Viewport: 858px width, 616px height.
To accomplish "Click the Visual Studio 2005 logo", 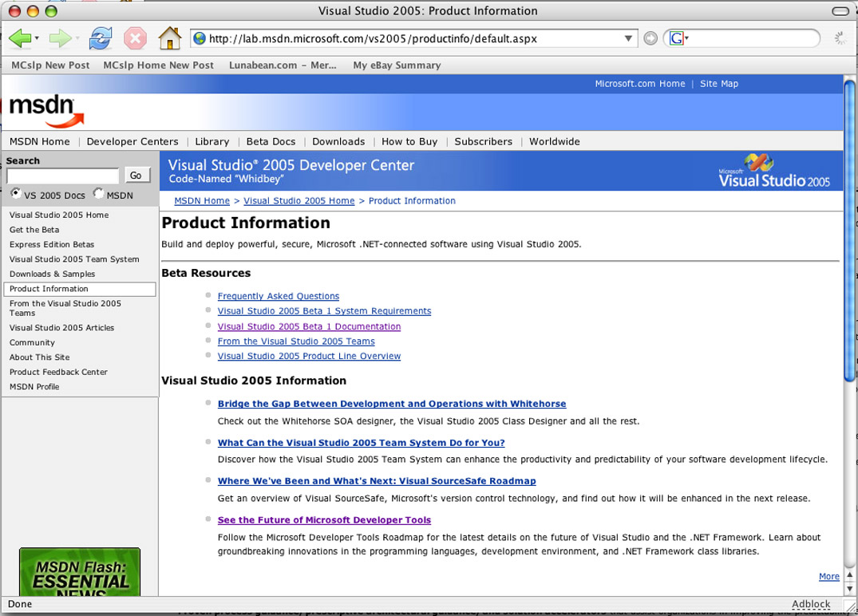I will (773, 171).
